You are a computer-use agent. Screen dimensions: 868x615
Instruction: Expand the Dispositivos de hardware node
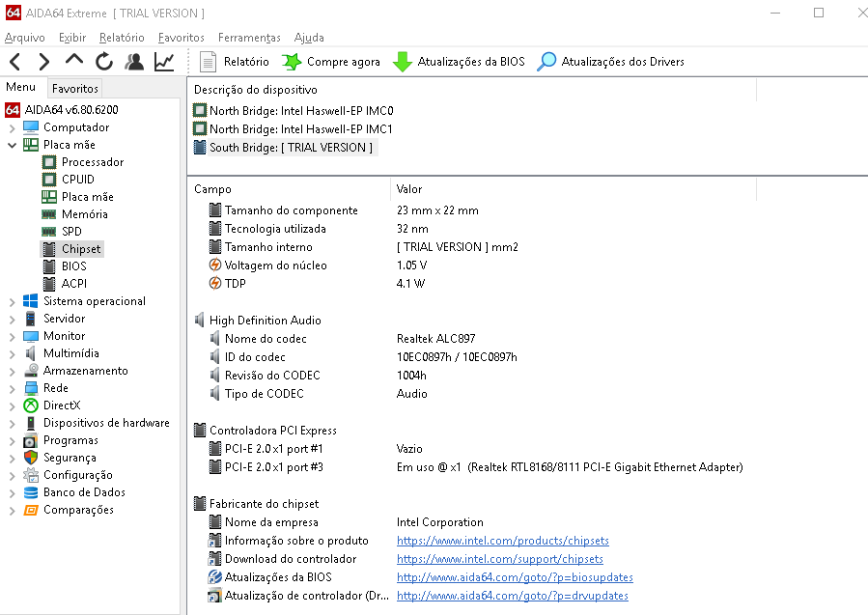tap(13, 424)
